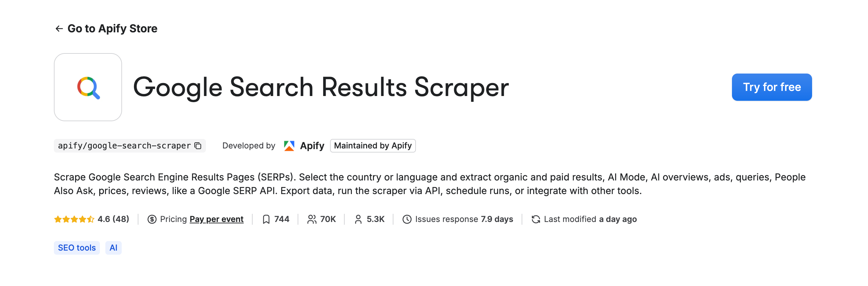Click the dollar icon next to Pricing
Screen dimensions: 868x286
(151, 219)
